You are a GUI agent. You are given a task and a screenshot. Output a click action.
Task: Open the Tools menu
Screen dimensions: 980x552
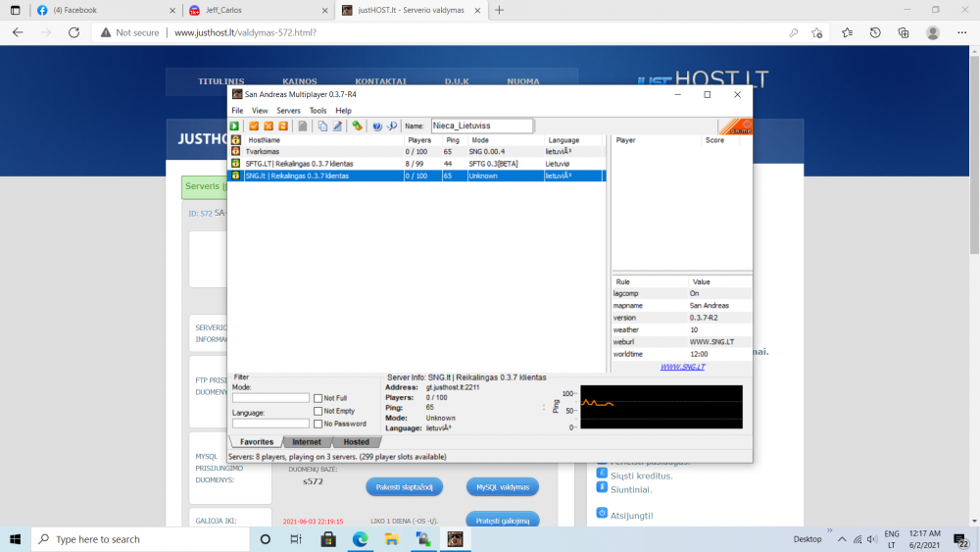318,111
